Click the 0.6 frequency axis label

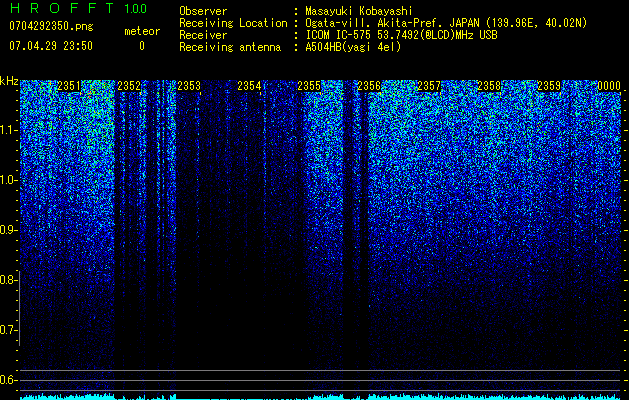pos(8,380)
